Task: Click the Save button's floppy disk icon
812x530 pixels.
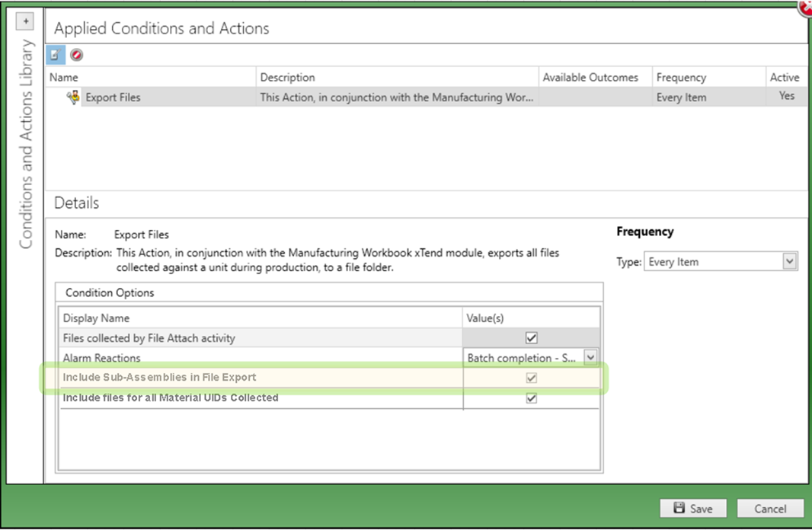Action: pyautogui.click(x=678, y=508)
